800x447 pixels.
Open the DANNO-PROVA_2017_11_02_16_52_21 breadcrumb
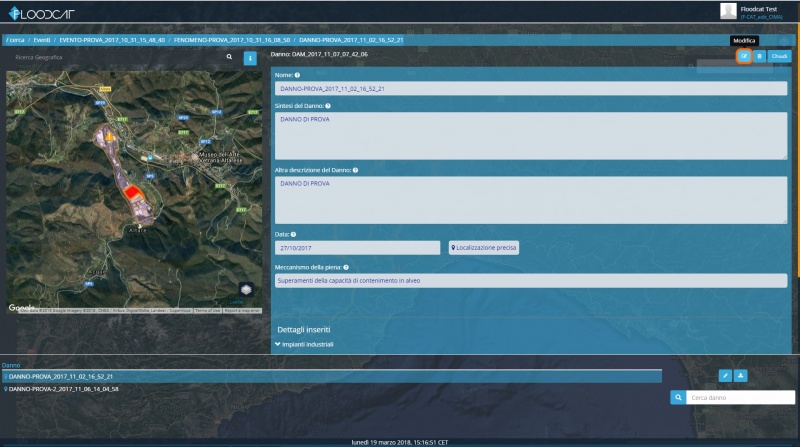click(351, 40)
